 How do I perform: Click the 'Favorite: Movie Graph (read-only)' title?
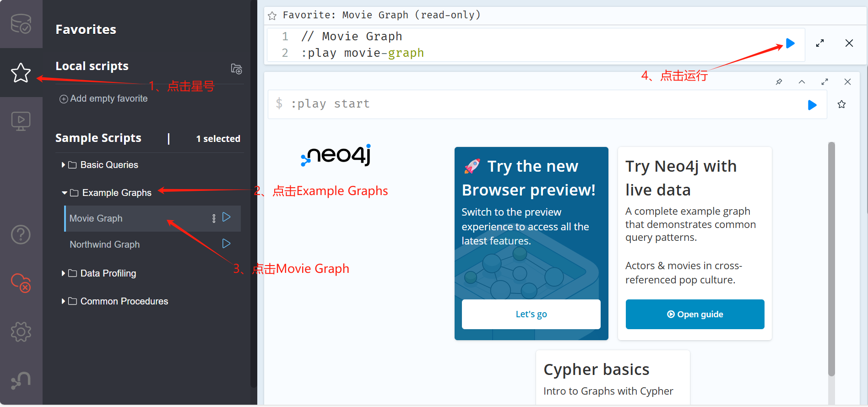click(381, 15)
